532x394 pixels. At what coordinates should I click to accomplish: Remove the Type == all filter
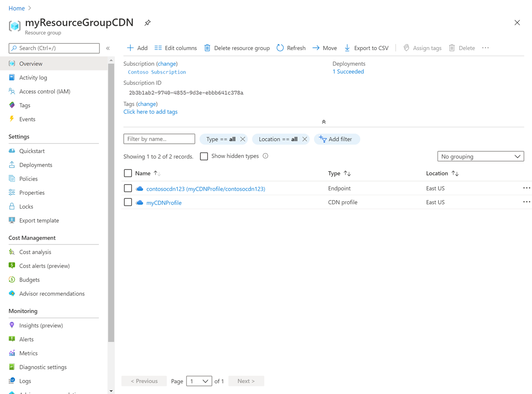(x=243, y=139)
